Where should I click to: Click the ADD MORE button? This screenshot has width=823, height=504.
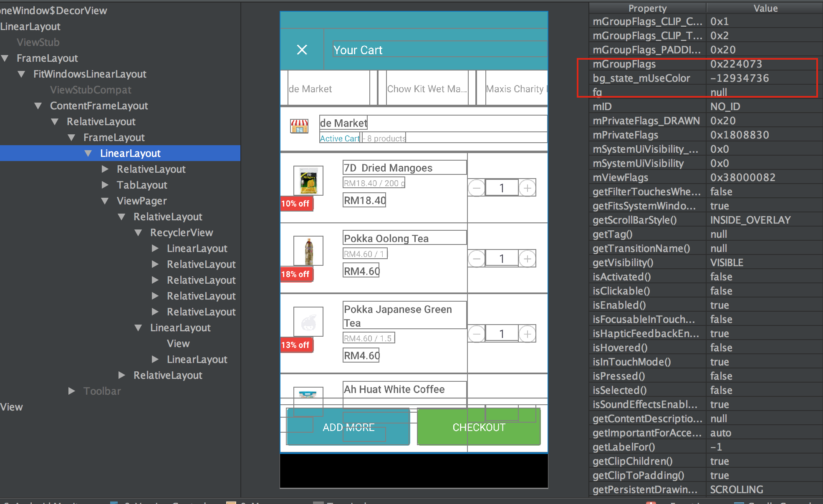[x=348, y=427]
